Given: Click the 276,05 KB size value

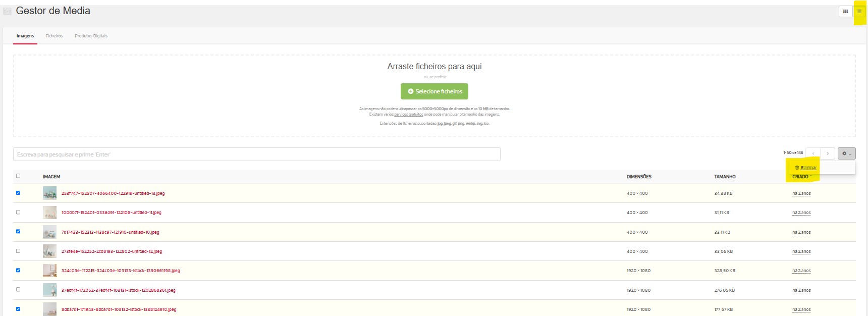Looking at the screenshot, I should coord(724,290).
